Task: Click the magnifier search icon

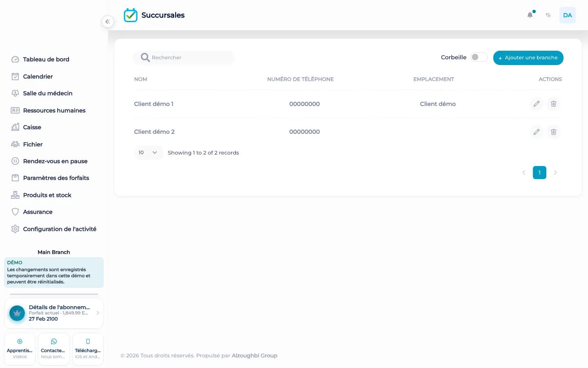Action: (145, 57)
